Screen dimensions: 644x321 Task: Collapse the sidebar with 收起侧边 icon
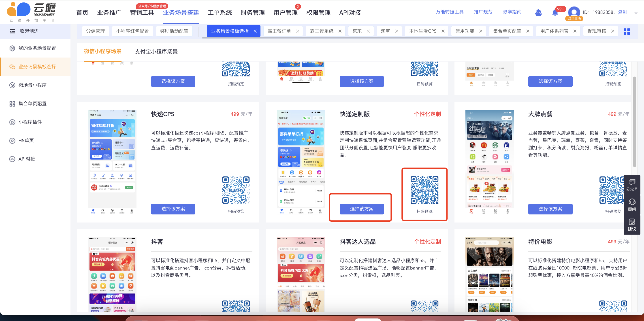click(12, 31)
